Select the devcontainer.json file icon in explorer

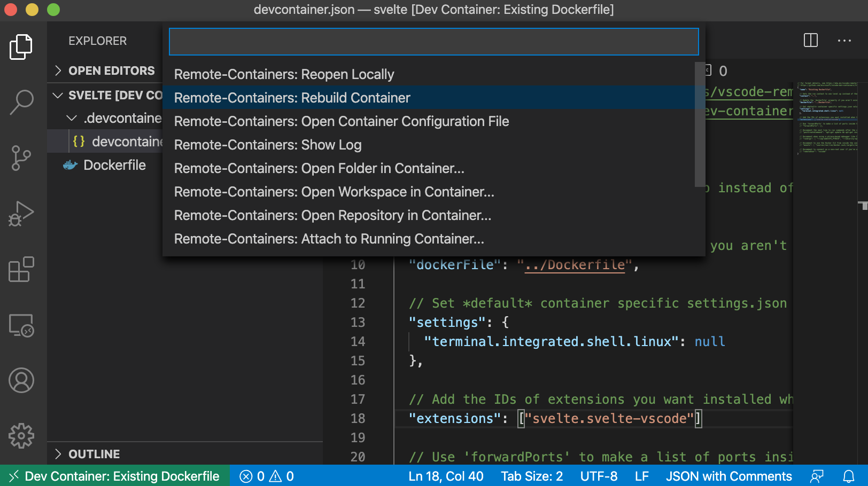pyautogui.click(x=79, y=142)
